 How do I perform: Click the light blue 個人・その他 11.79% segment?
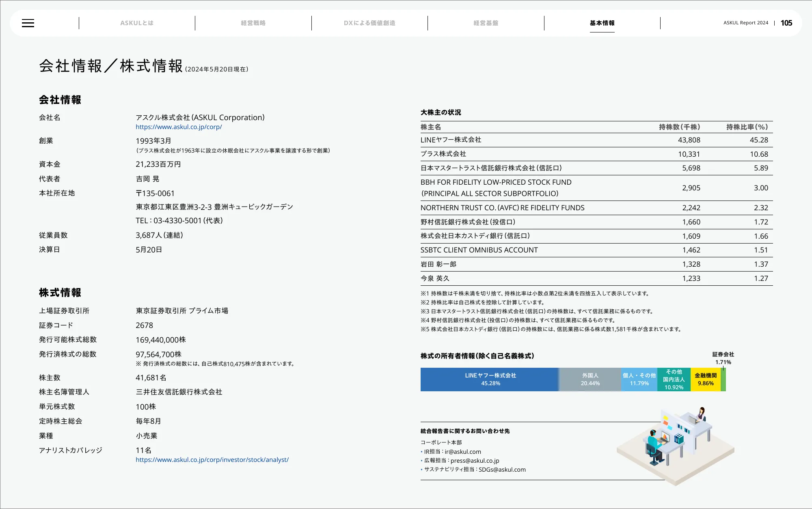click(x=639, y=380)
